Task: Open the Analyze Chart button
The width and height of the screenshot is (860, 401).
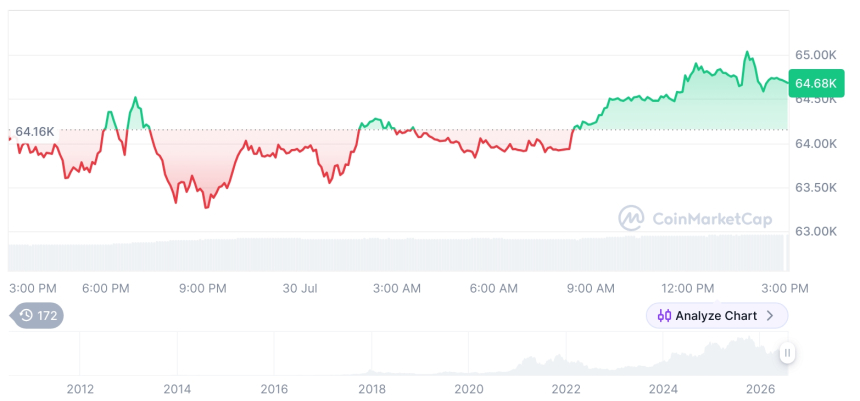Action: pyautogui.click(x=717, y=316)
